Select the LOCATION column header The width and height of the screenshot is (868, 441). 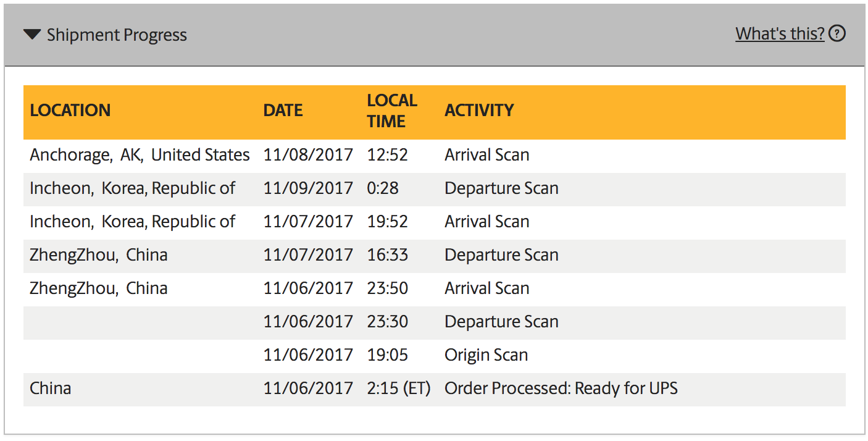tap(70, 111)
